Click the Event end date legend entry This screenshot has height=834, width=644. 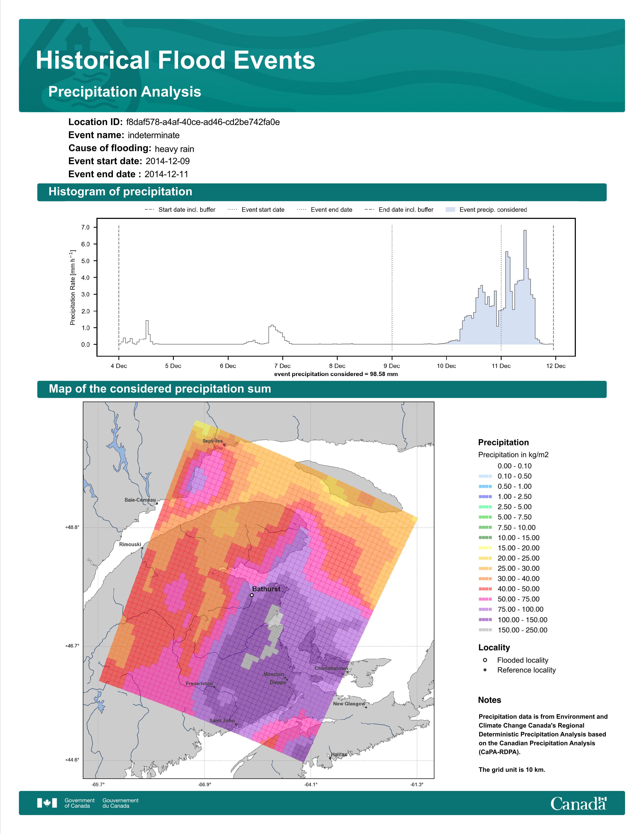point(325,210)
